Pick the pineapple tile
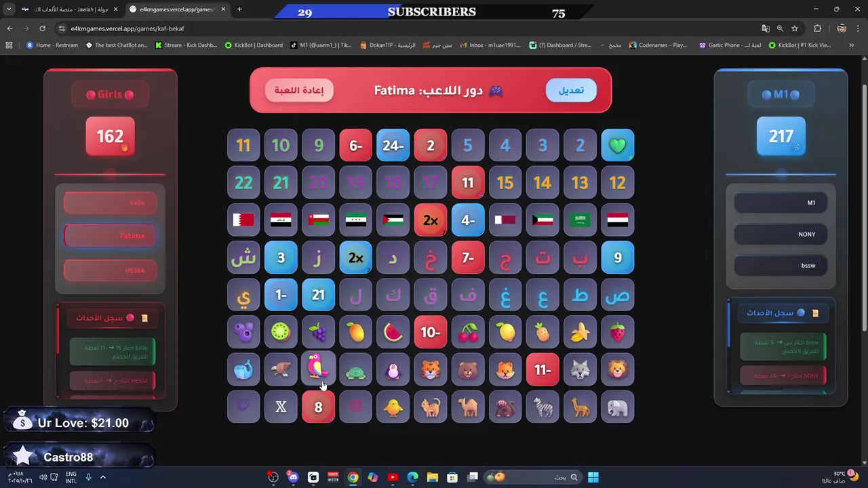The image size is (868, 488). [x=542, y=332]
